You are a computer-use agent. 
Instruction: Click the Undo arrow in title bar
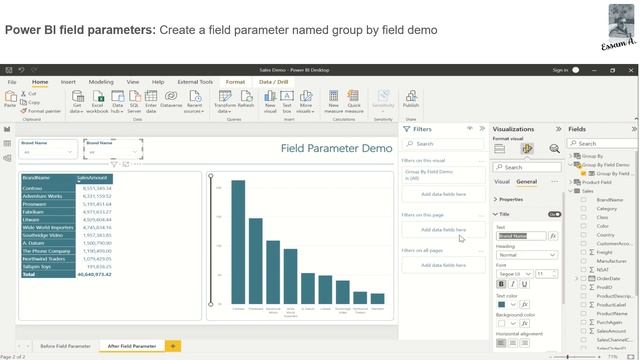click(21, 70)
